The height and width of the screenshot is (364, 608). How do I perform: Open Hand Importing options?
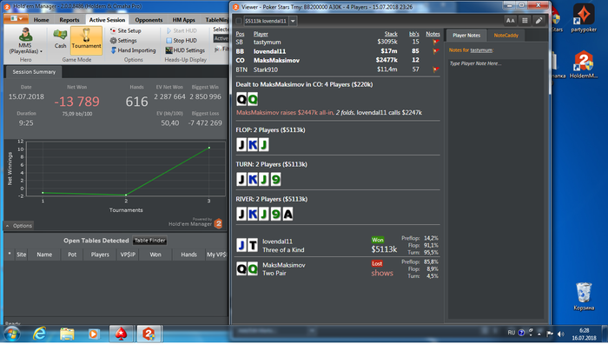point(133,50)
